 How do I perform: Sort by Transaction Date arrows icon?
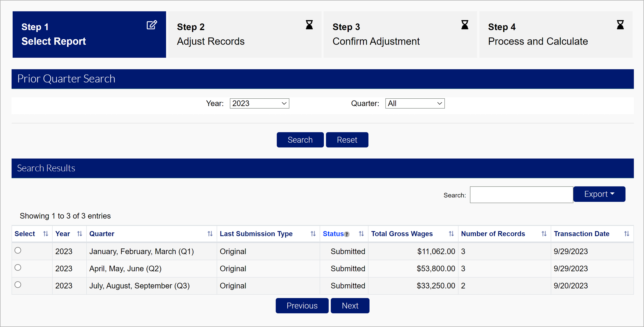(627, 234)
